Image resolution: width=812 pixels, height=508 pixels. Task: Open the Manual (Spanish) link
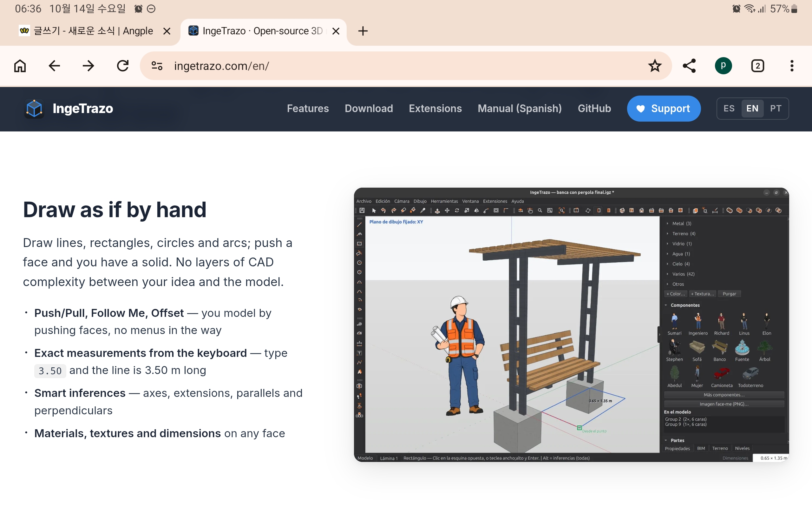520,109
